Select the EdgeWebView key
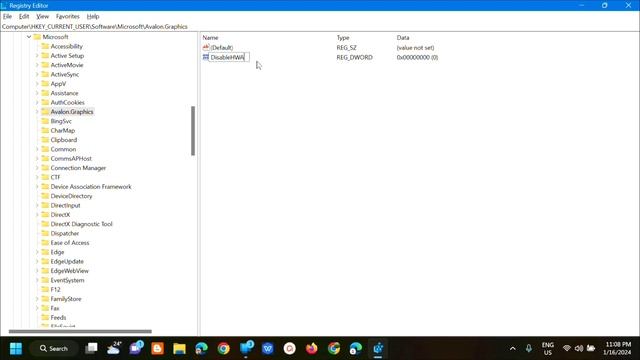The height and width of the screenshot is (360, 640). [69, 271]
